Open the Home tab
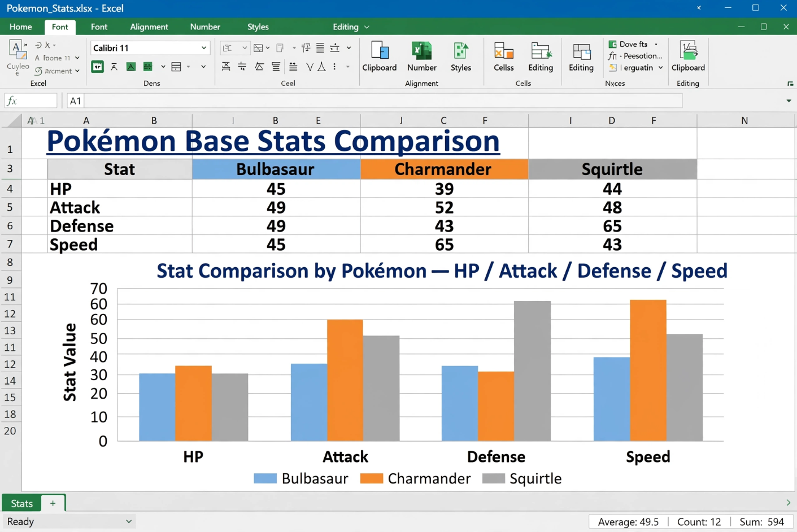The image size is (797, 532). (21, 27)
